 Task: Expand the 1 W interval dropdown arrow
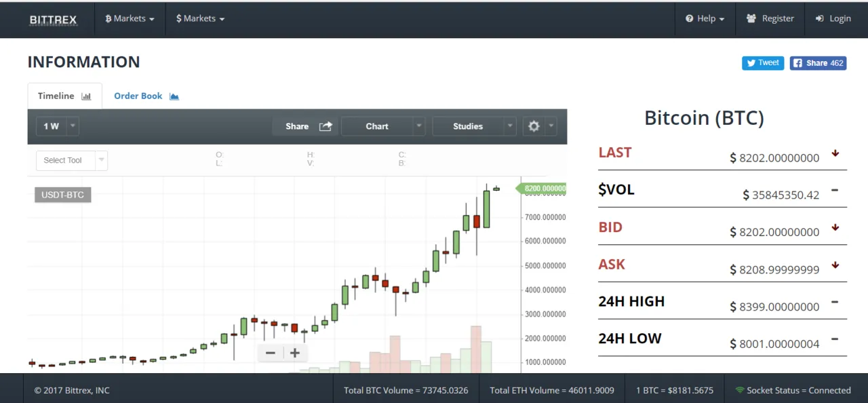tap(73, 126)
